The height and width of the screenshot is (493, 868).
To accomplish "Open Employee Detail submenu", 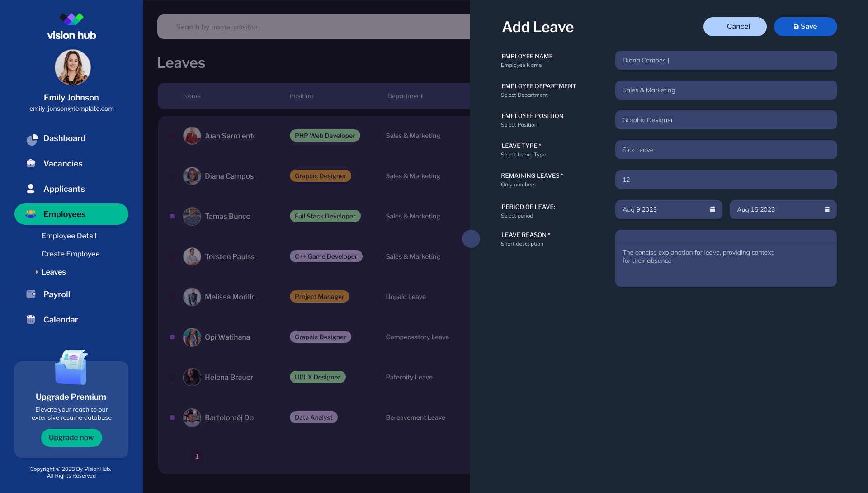I will (69, 236).
